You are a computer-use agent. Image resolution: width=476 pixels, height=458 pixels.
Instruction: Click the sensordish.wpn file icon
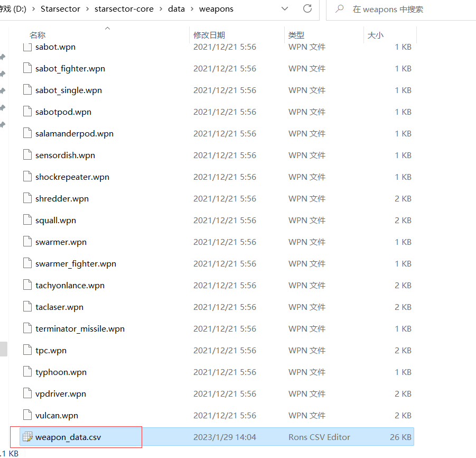click(27, 155)
